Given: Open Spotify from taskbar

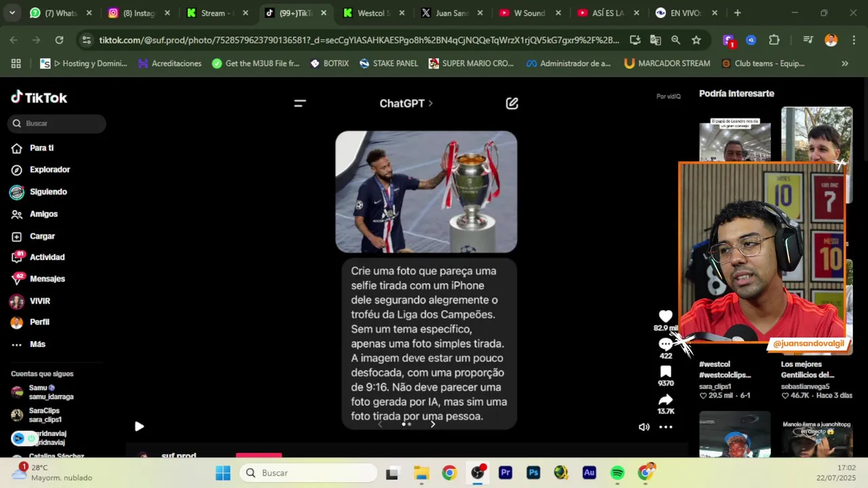Looking at the screenshot, I should 617,473.
